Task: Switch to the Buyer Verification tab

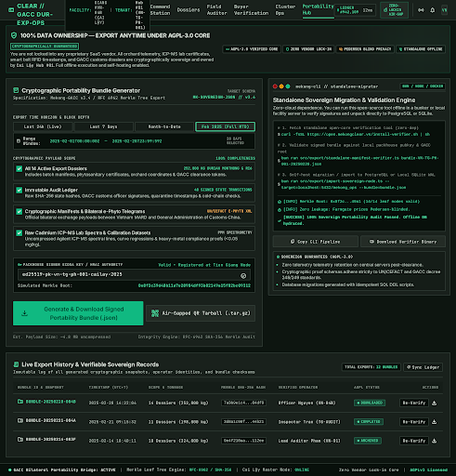Action: click(251, 10)
